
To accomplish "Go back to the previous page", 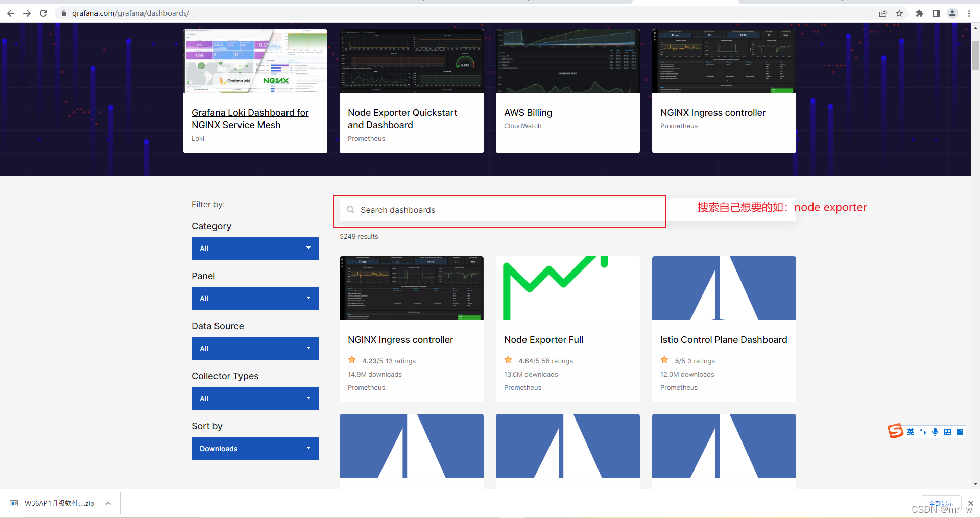I will click(x=11, y=13).
